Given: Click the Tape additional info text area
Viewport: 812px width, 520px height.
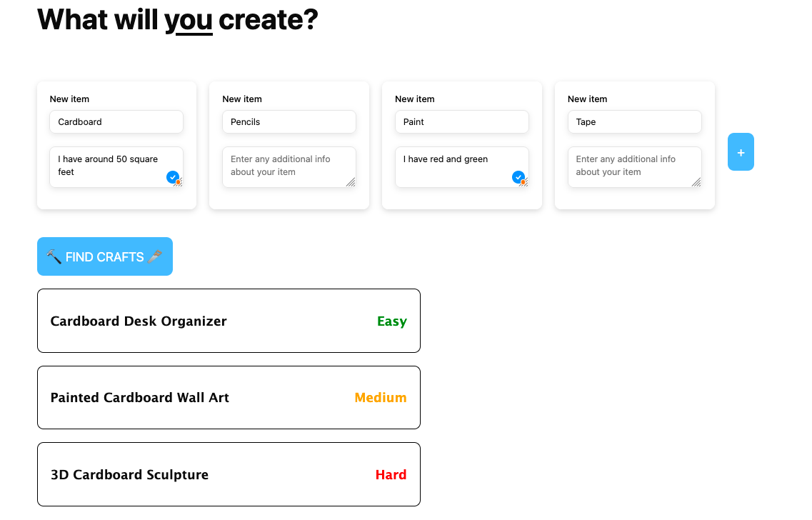Looking at the screenshot, I should pyautogui.click(x=634, y=166).
